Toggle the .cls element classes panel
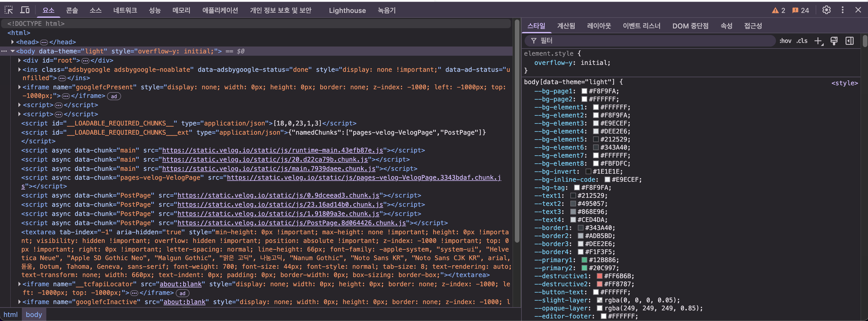The image size is (868, 321). (802, 41)
